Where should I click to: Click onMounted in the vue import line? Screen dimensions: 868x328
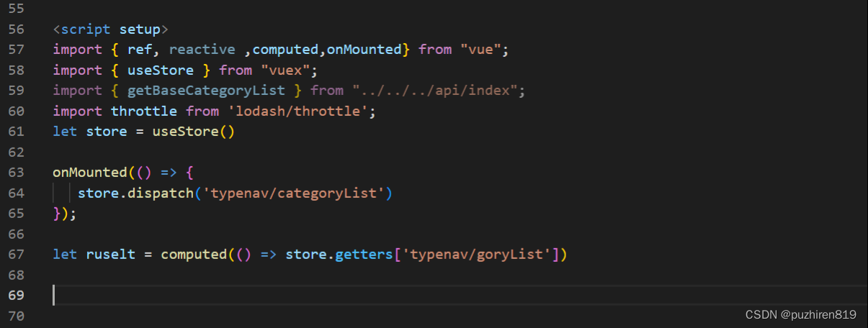364,50
